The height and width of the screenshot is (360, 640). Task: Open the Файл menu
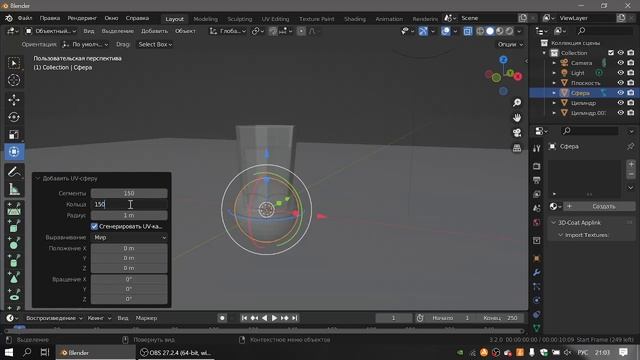(25, 18)
